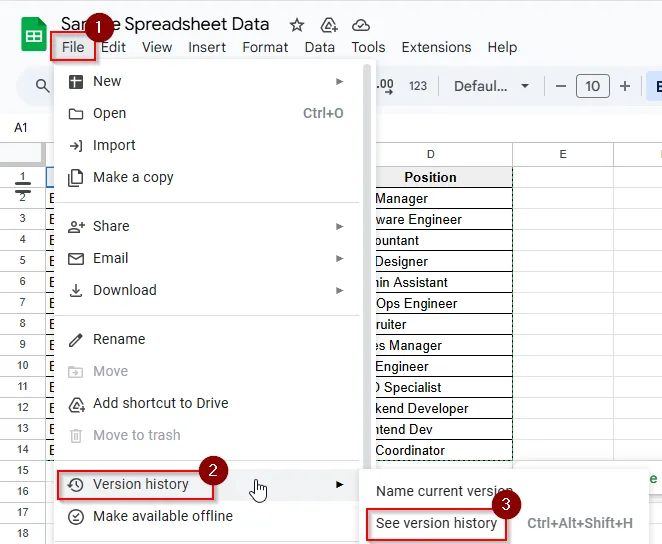The image size is (662, 544).
Task: Open the Edit menu
Action: click(114, 47)
